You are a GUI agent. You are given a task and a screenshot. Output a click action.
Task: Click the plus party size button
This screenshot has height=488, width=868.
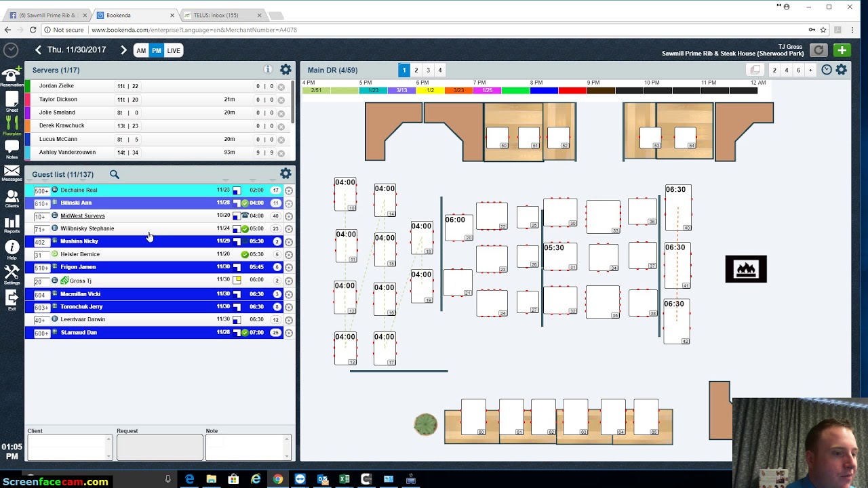tap(810, 70)
